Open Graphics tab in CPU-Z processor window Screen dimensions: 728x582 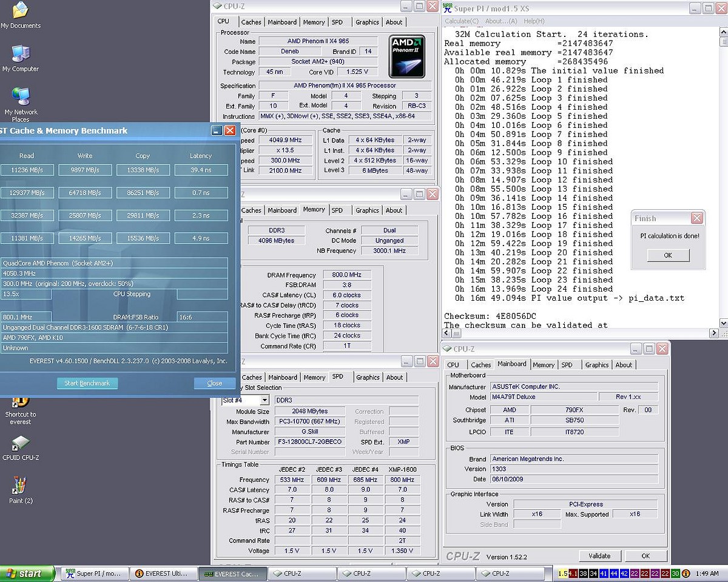(x=367, y=22)
